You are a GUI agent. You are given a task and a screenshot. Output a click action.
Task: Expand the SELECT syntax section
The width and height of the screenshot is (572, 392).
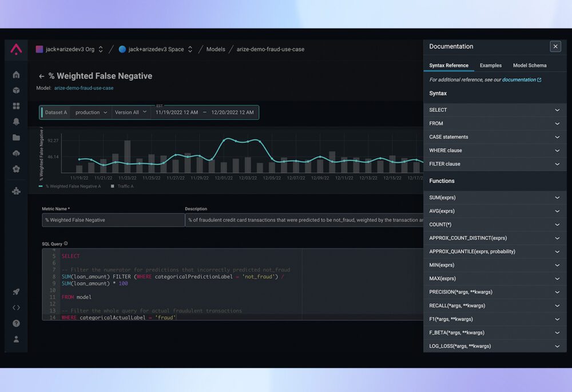[495, 110]
